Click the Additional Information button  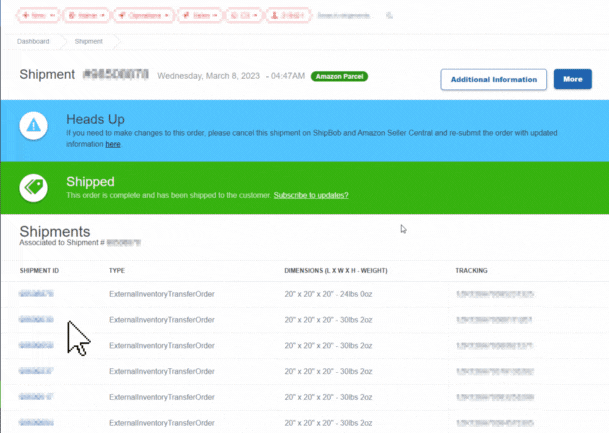(494, 79)
